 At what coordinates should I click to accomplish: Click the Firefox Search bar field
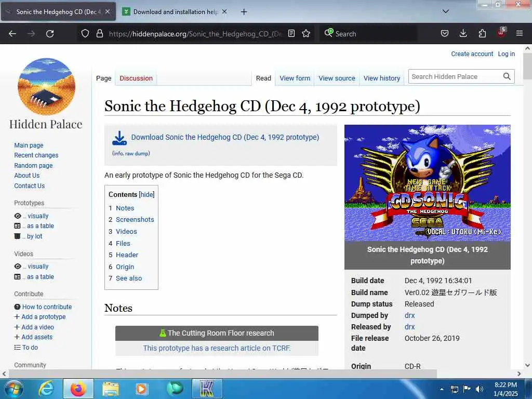pyautogui.click(x=368, y=34)
